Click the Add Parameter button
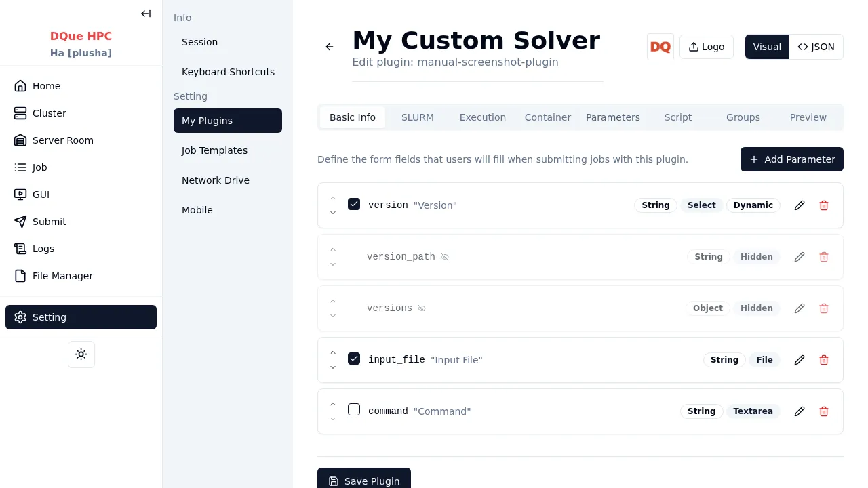Viewport: 868px width, 488px height. pos(791,159)
